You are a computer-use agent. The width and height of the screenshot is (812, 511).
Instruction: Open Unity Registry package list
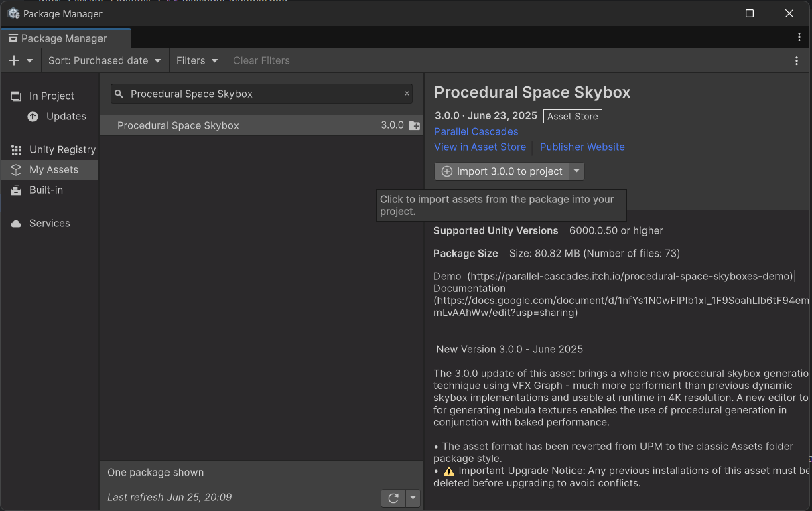(x=62, y=149)
